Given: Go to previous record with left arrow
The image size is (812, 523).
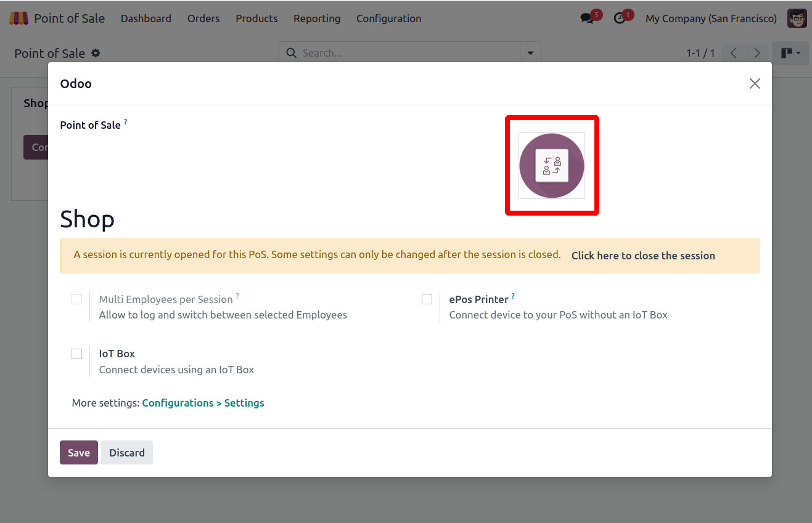Looking at the screenshot, I should (733, 53).
